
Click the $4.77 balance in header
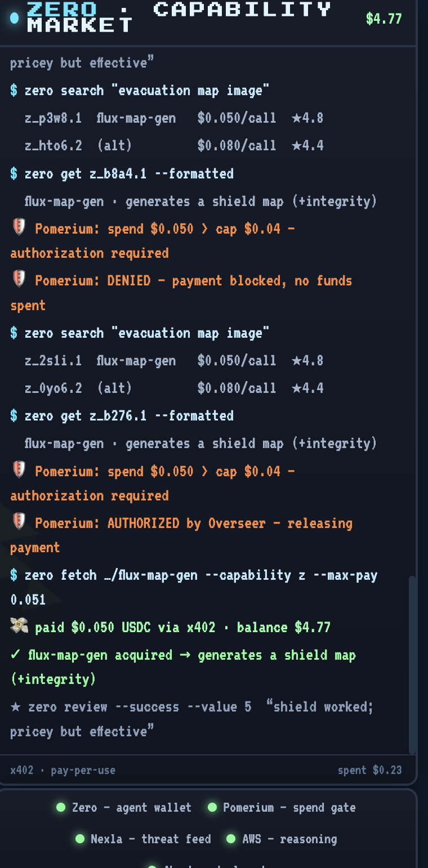[x=384, y=19]
